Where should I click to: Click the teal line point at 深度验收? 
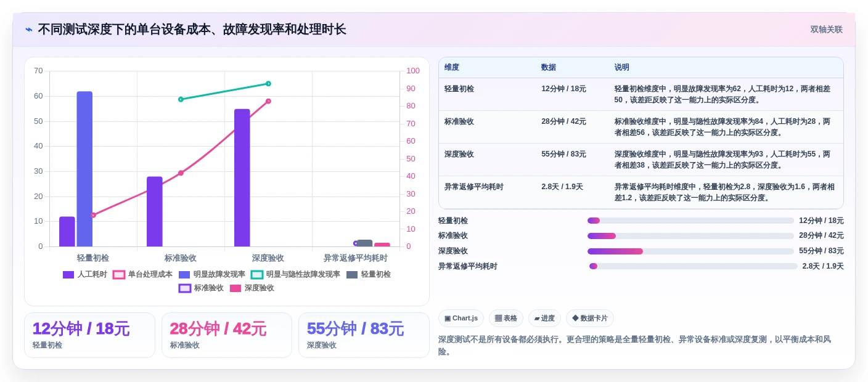[268, 83]
